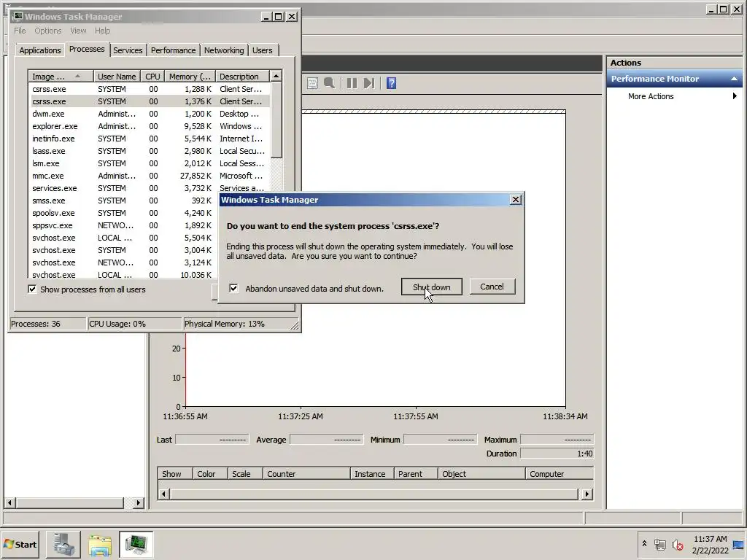Sort by Description column header
The height and width of the screenshot is (560, 747).
click(x=242, y=76)
